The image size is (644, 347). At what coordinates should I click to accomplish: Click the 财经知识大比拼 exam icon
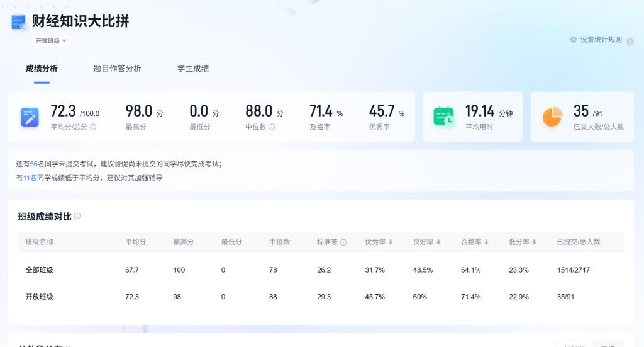pos(18,23)
